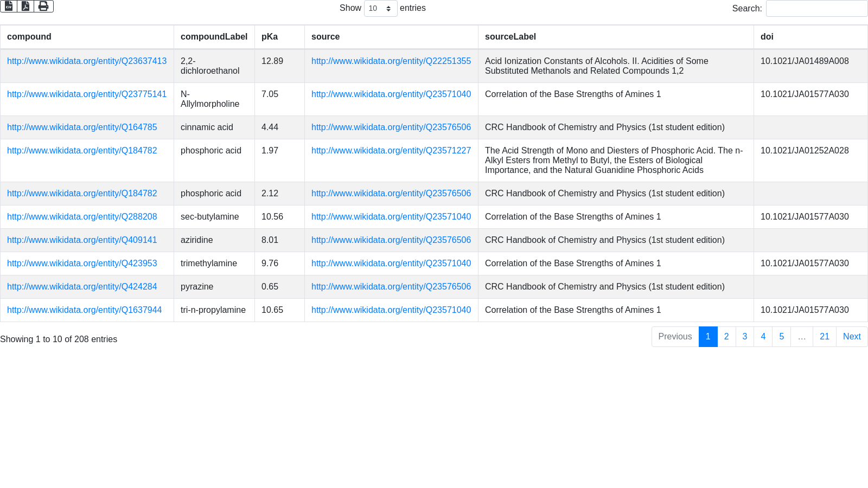Viewport: 868px width, 488px height.
Task: Export table as PDF document
Action: (x=25, y=6)
